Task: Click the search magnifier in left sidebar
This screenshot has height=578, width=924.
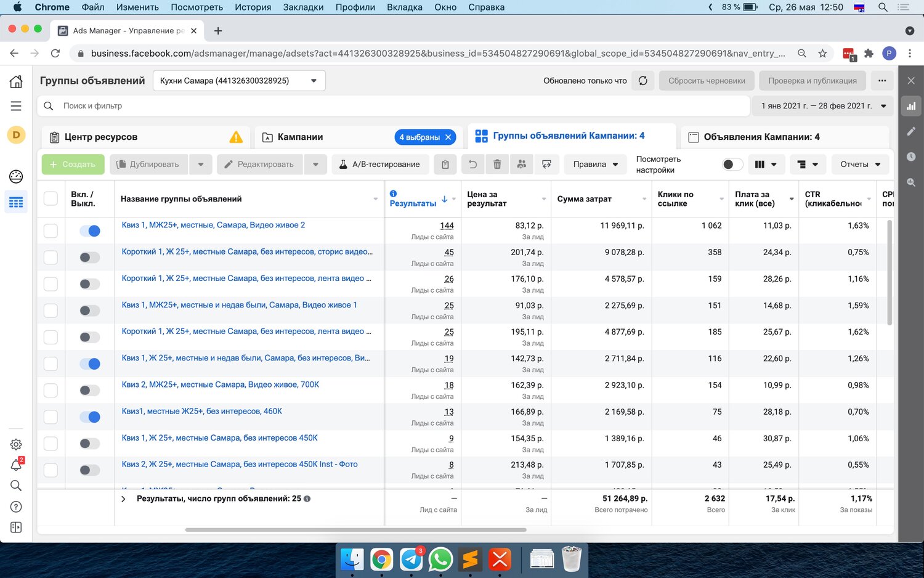Action: [16, 486]
